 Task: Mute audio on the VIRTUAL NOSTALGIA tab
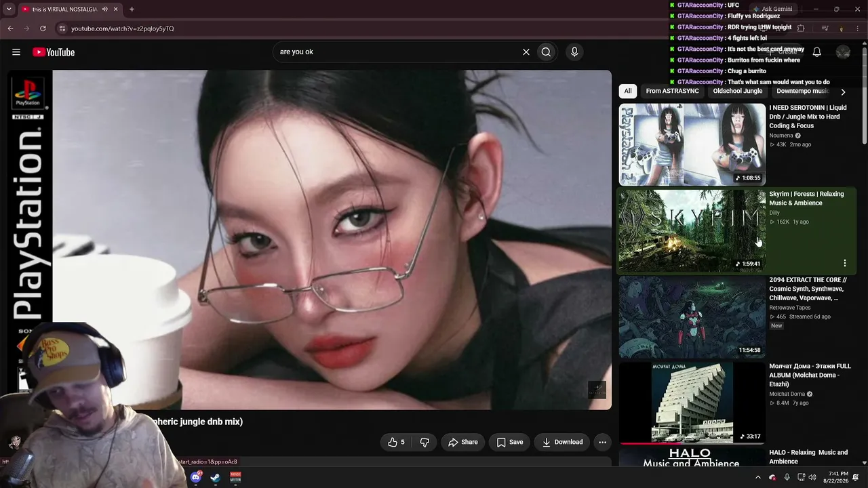pos(104,9)
